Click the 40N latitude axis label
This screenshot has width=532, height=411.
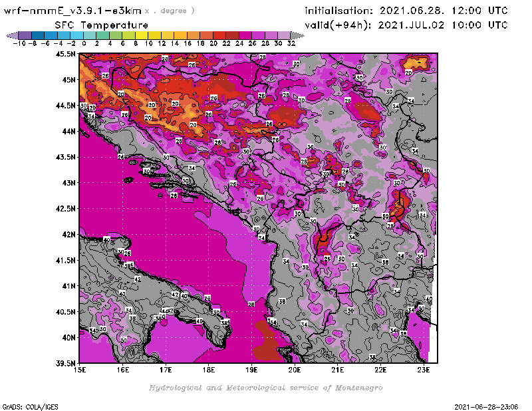pyautogui.click(x=68, y=338)
